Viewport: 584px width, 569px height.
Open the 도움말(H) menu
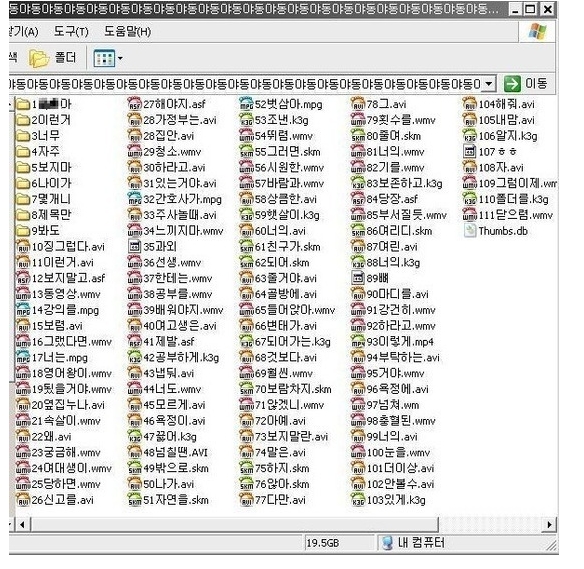pos(127,32)
